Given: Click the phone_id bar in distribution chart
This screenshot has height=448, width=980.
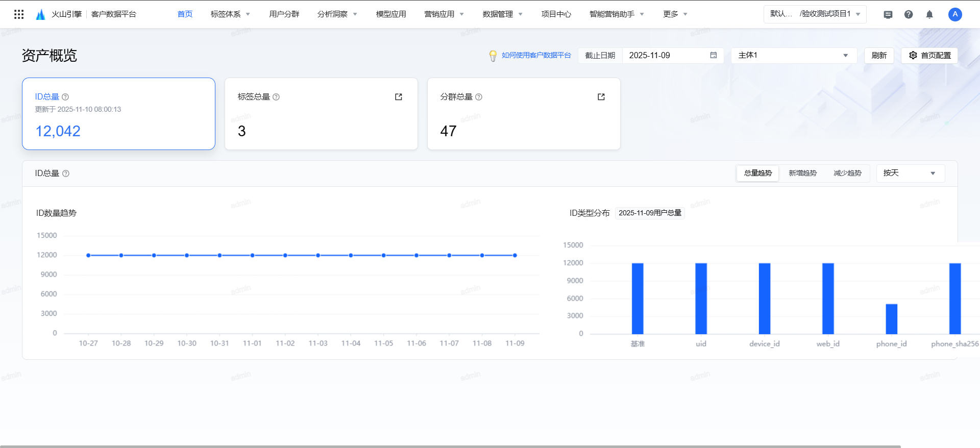Looking at the screenshot, I should [891, 319].
